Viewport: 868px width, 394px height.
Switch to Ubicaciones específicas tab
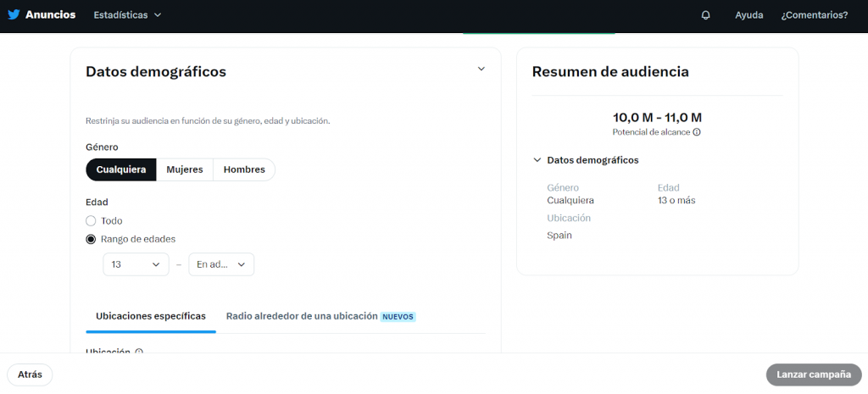pyautogui.click(x=151, y=316)
